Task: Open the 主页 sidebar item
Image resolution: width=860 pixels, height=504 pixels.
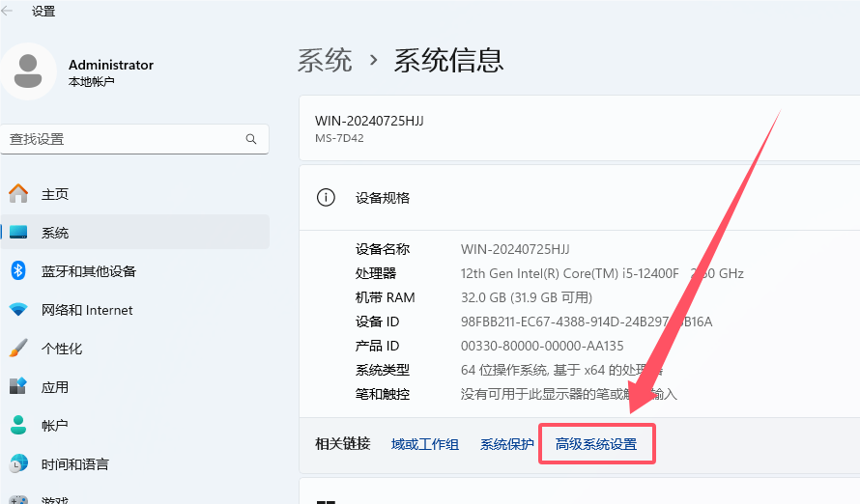Action: [135, 194]
